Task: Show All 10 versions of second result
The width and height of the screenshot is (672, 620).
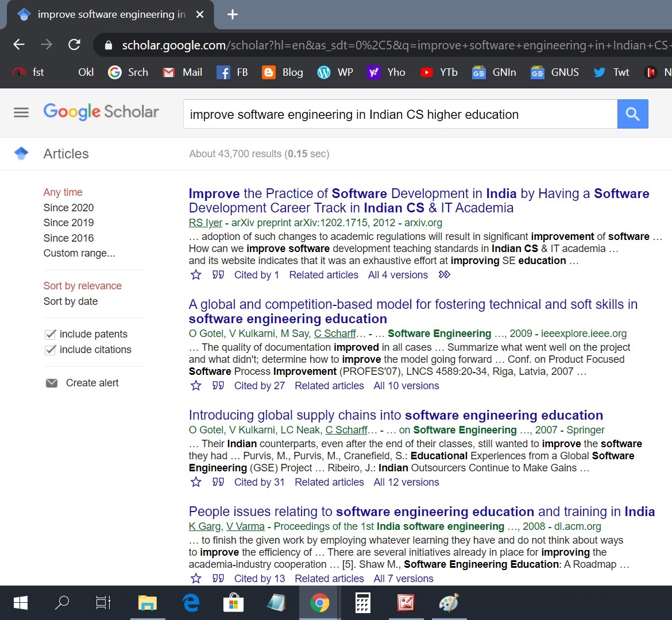Action: pyautogui.click(x=406, y=386)
